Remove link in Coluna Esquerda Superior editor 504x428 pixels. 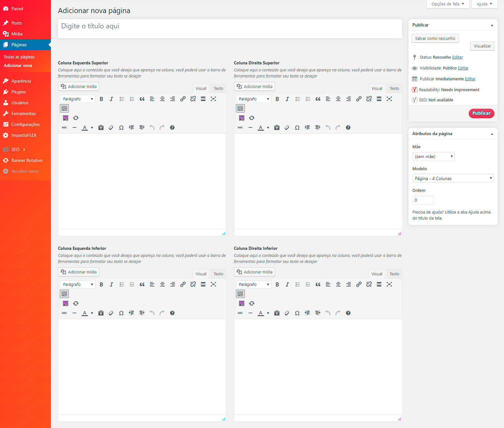pos(193,99)
